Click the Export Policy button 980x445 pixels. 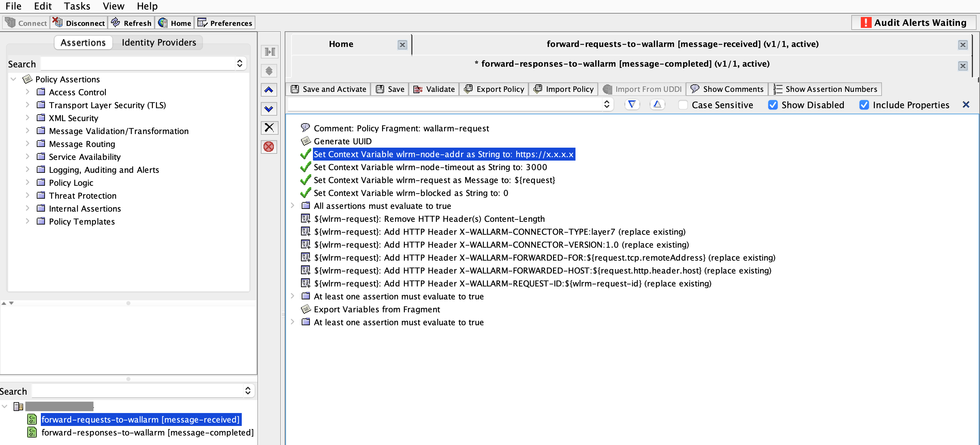pyautogui.click(x=494, y=89)
